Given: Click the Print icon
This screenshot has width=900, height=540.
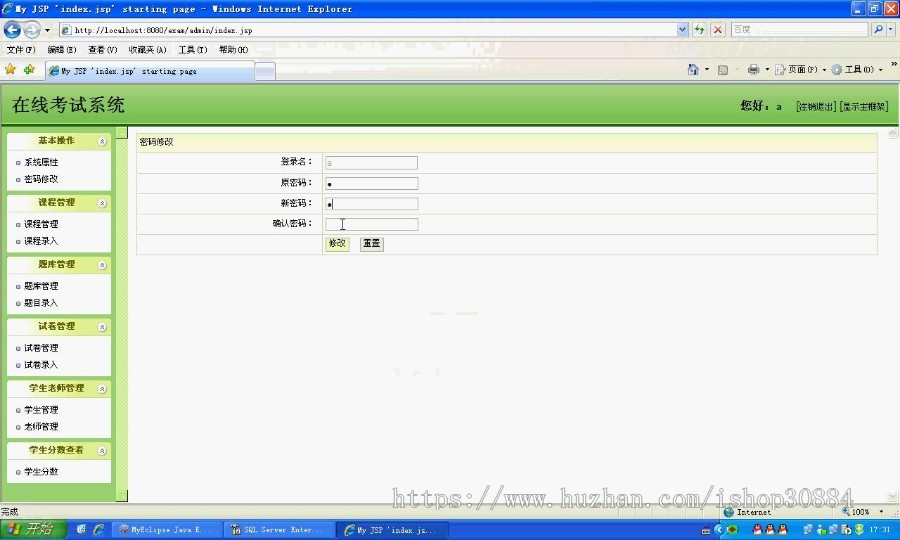Looking at the screenshot, I should click(753, 69).
